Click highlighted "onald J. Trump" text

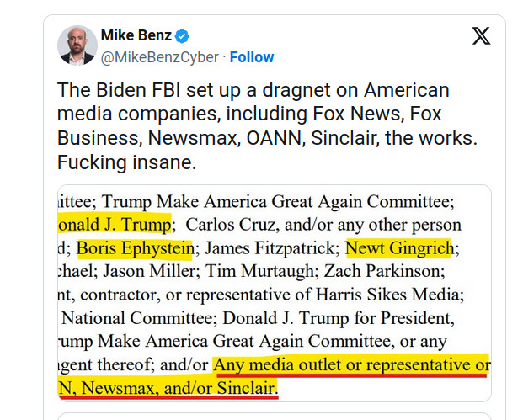pos(115,225)
